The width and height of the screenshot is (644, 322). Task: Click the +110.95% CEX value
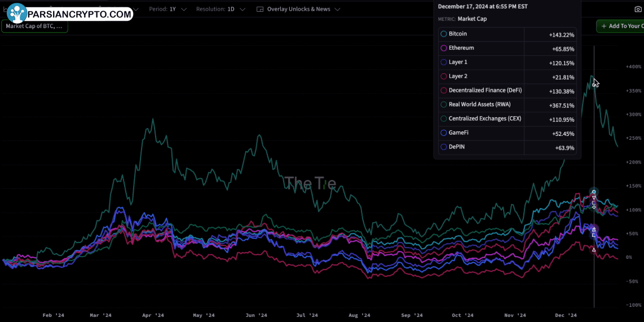562,120
